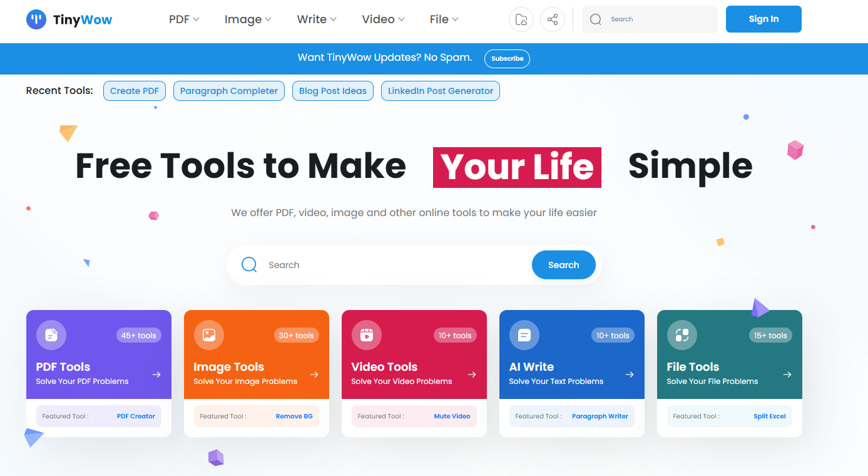Click the 10+ tools badge on Video Tools

[455, 336]
